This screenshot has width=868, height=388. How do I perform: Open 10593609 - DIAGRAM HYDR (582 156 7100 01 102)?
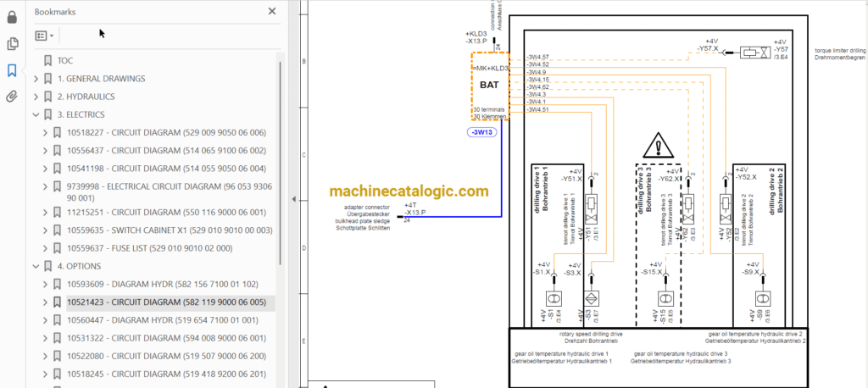(x=163, y=285)
